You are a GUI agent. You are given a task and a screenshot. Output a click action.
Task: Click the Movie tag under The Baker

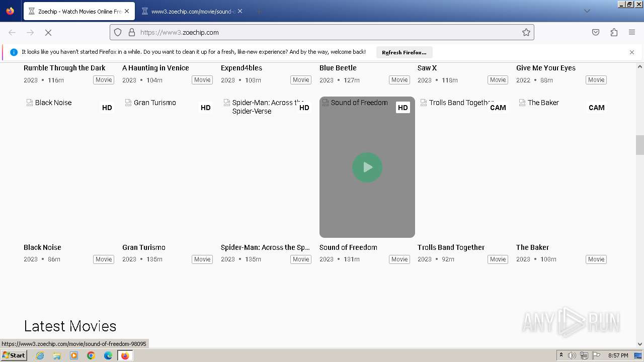click(x=596, y=259)
